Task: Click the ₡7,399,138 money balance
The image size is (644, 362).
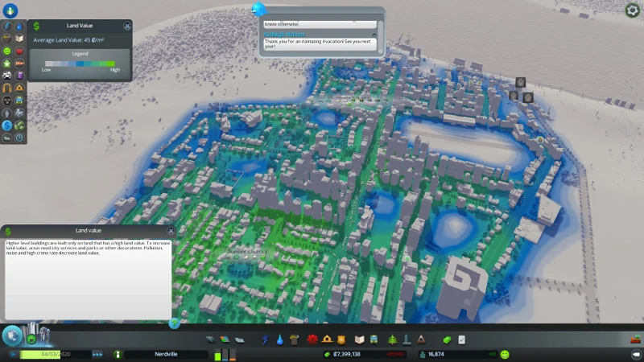Action: pyautogui.click(x=347, y=354)
